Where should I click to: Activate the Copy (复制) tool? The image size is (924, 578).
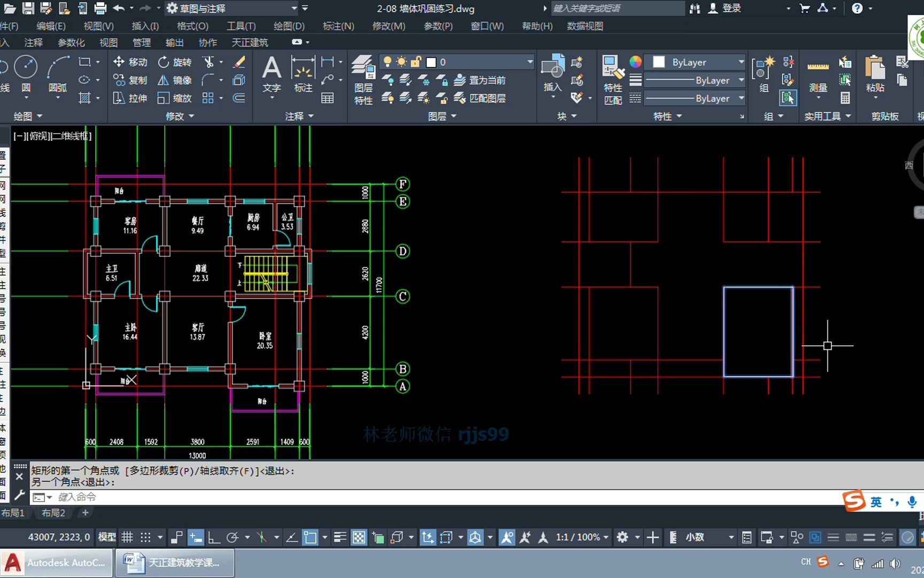130,80
